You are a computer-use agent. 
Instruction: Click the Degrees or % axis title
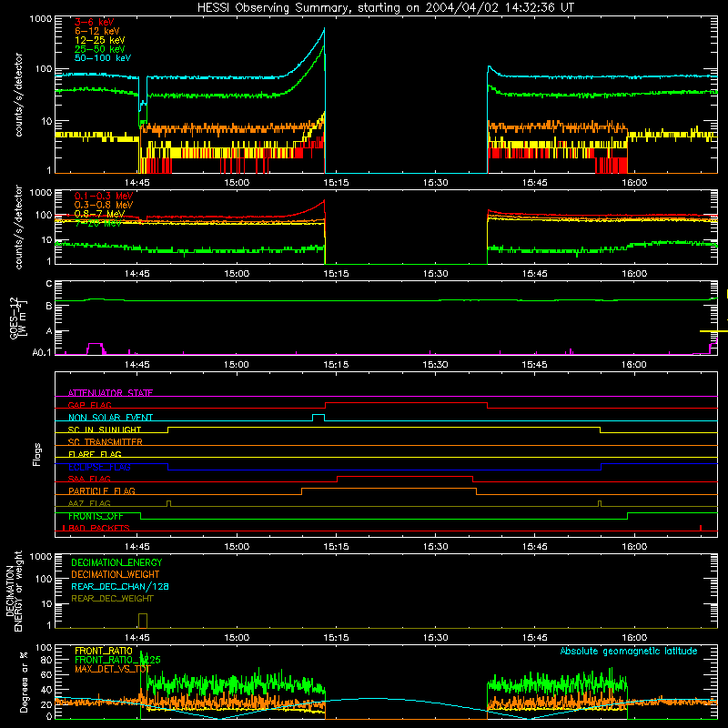pos(24,682)
